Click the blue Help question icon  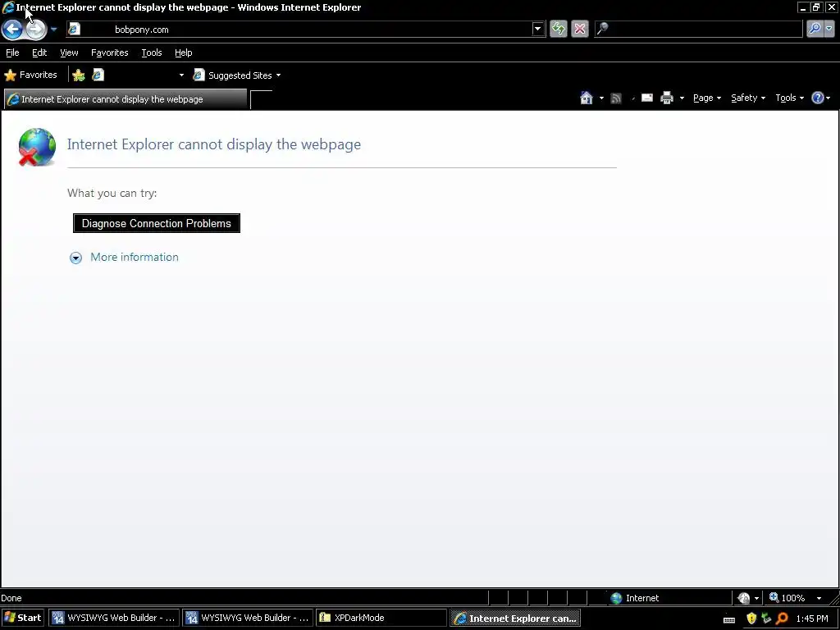[818, 98]
